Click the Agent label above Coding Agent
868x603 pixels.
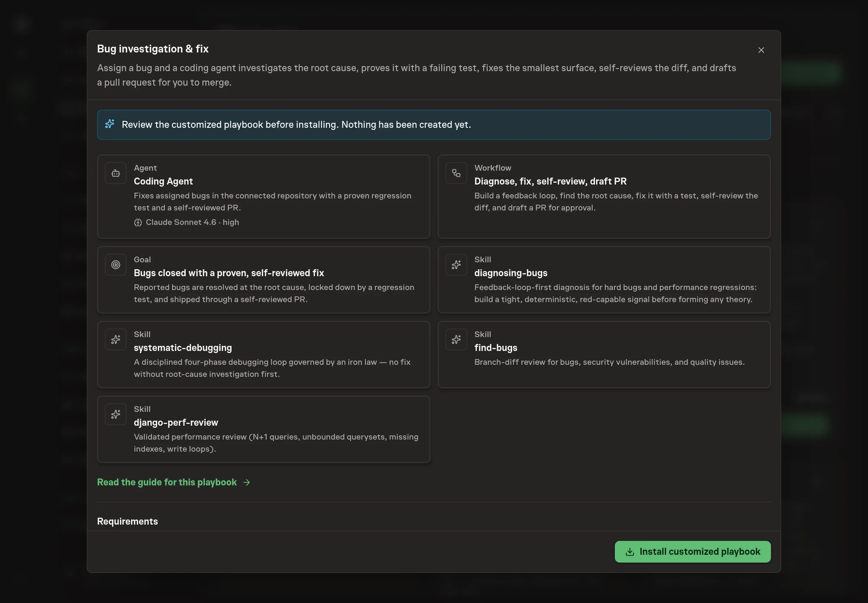(x=145, y=168)
